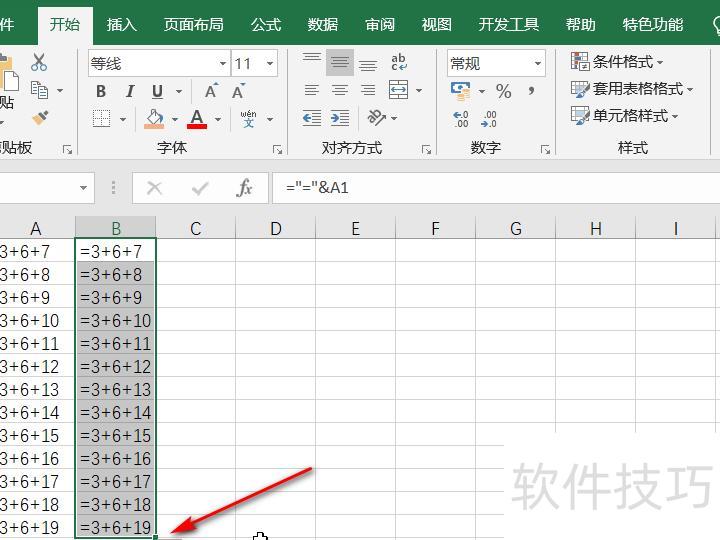
Task: Click the Wrap Text icon
Action: (x=399, y=62)
